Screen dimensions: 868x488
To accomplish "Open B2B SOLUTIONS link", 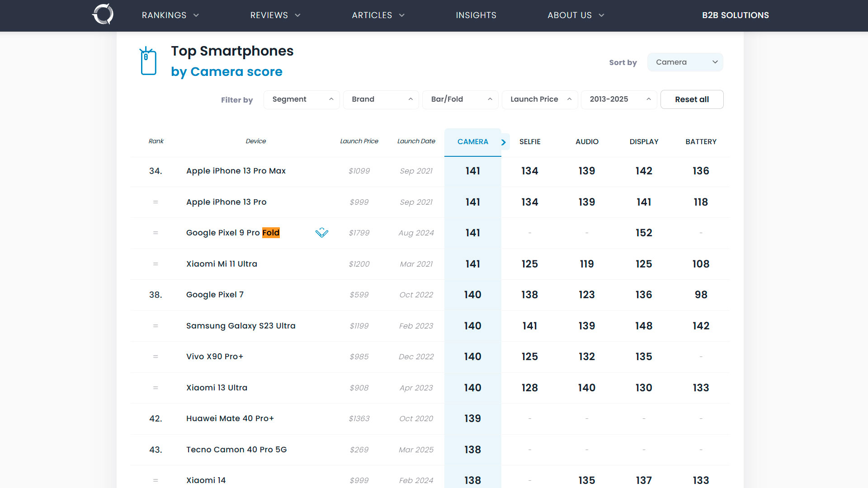I will coord(736,15).
